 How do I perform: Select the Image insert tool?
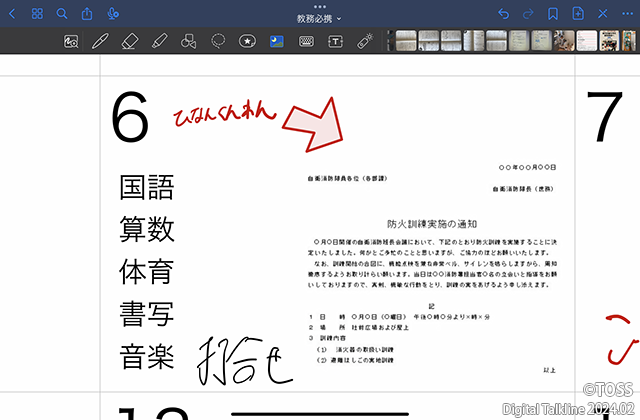click(x=276, y=42)
